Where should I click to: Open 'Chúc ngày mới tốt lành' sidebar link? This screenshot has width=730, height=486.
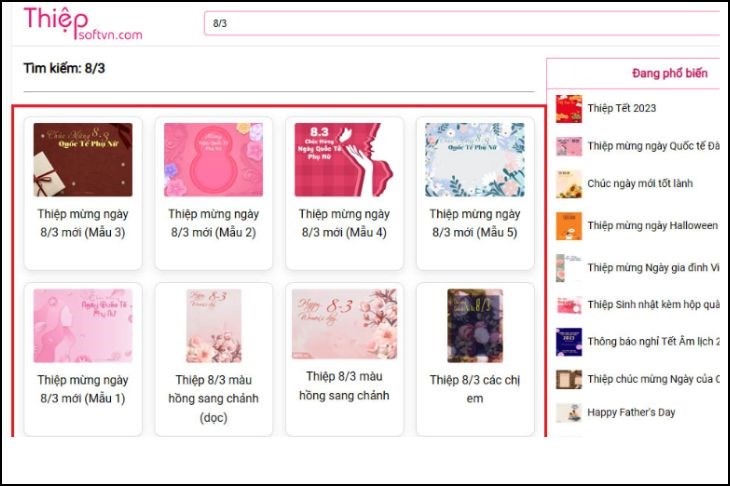click(x=640, y=183)
